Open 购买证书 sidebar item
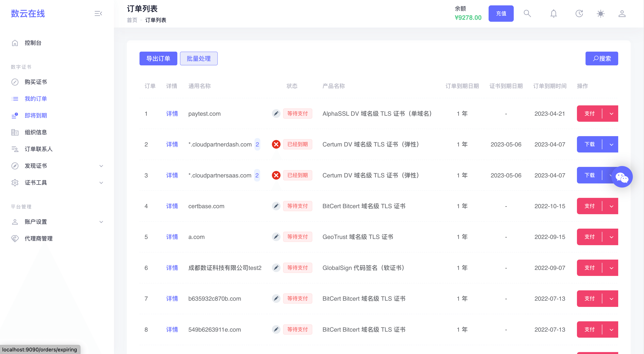This screenshot has height=354, width=644. click(36, 82)
